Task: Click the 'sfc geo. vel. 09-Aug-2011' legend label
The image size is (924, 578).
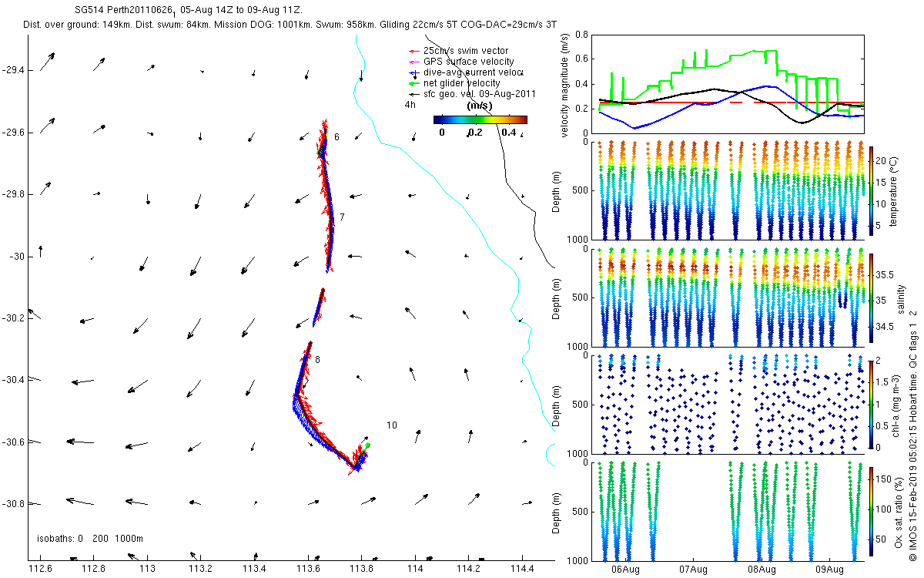Action: [480, 94]
